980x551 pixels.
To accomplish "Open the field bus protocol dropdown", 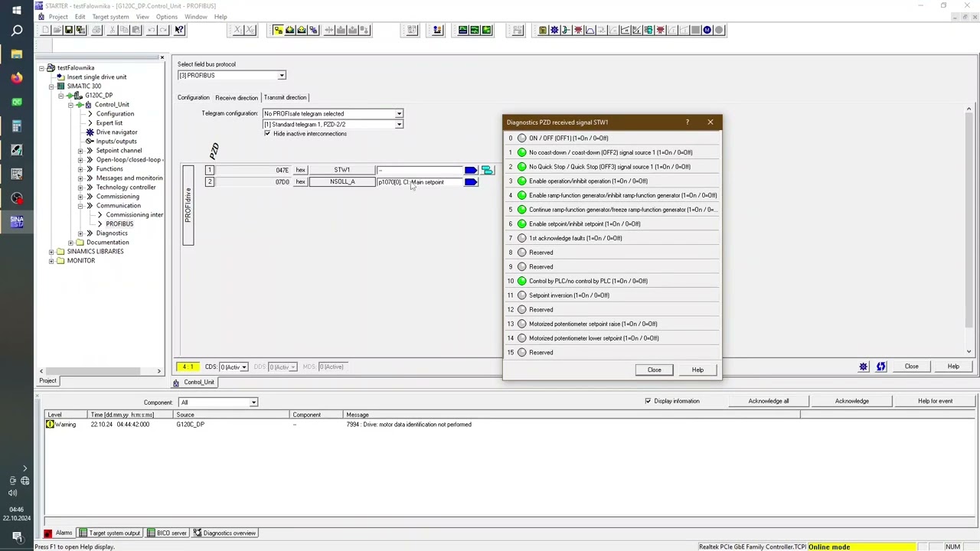I will 282,76.
